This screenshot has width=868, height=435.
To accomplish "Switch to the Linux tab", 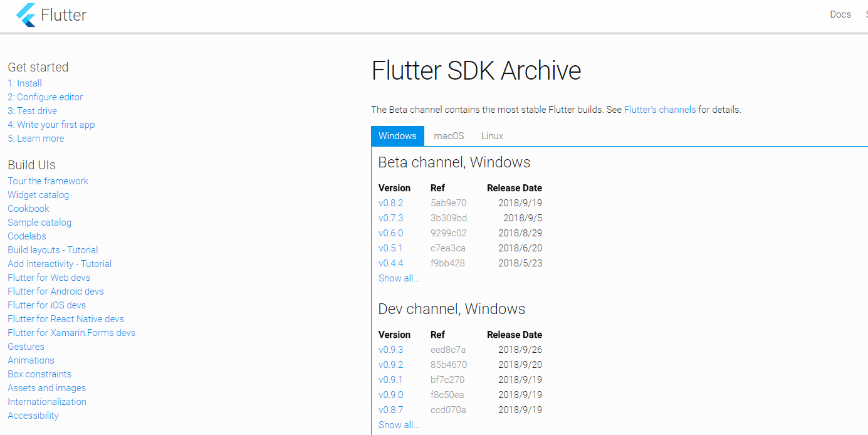I will tap(492, 136).
